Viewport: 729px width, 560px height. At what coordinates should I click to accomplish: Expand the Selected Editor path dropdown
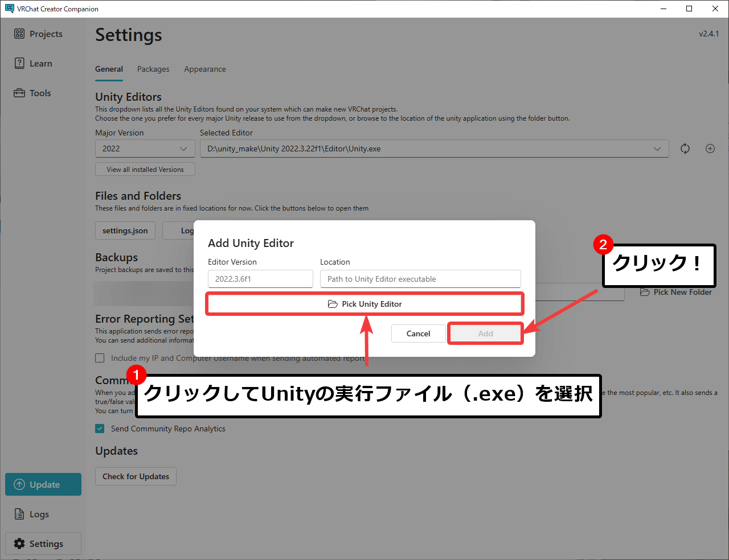point(434,149)
